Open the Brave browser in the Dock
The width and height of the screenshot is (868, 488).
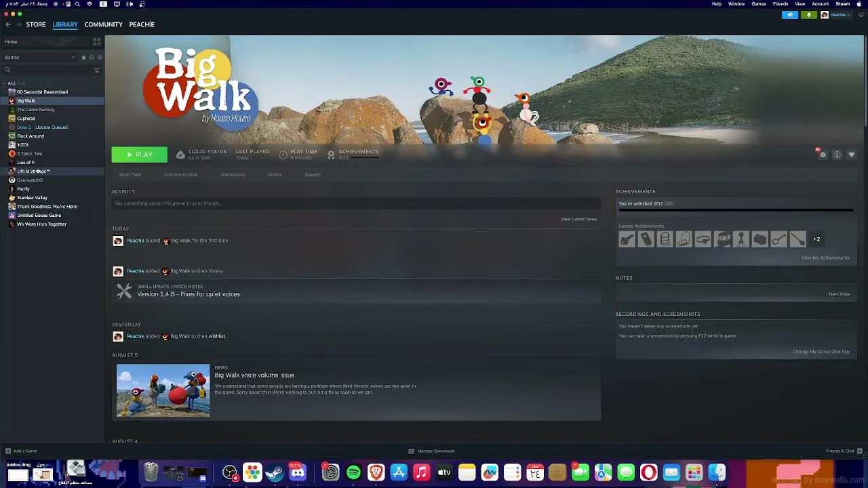(x=376, y=472)
